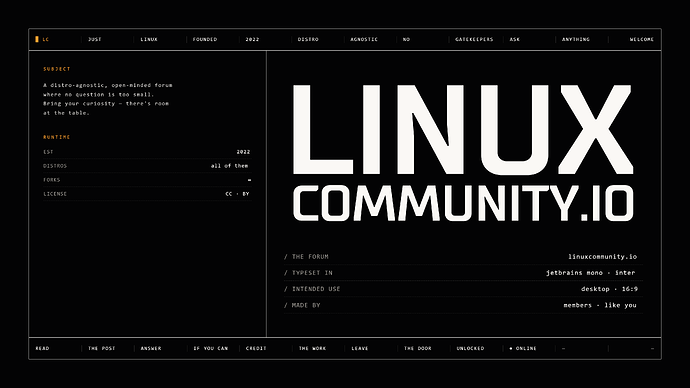Click the large LINUX headline
Viewport: 690px width, 388px height.
463,130
